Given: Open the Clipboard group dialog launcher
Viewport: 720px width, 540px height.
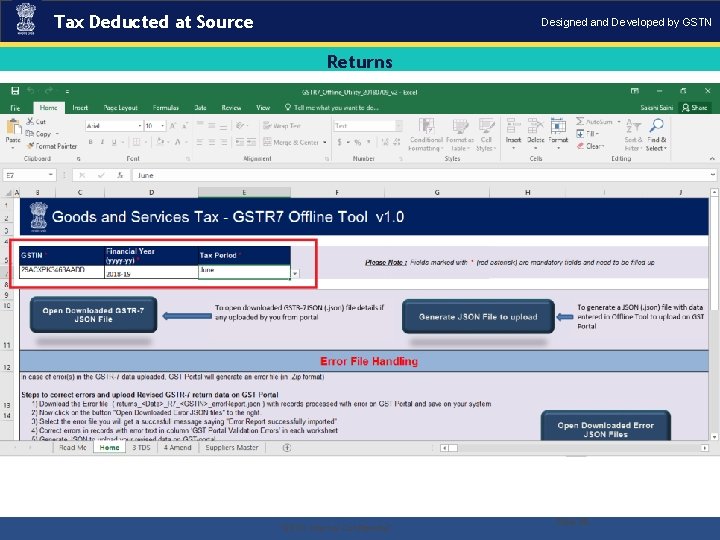Looking at the screenshot, I should click(79, 159).
